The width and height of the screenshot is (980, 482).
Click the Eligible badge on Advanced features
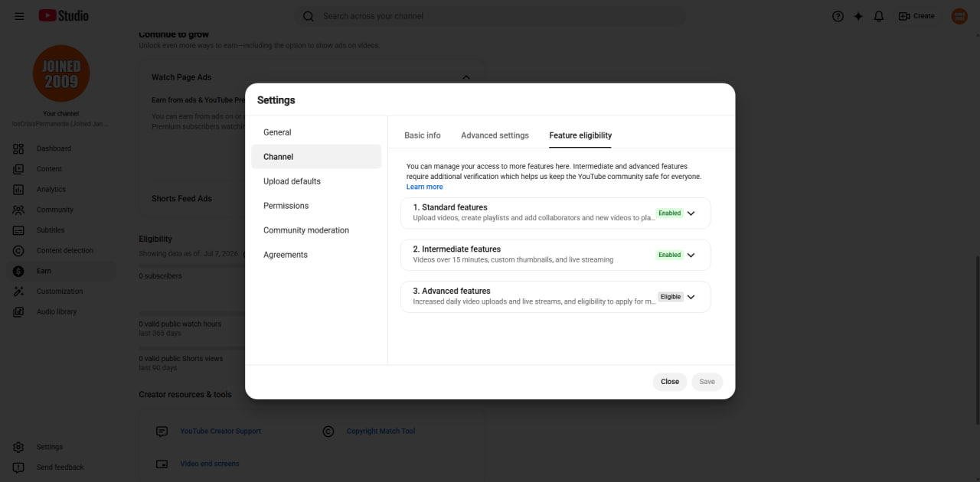click(671, 297)
